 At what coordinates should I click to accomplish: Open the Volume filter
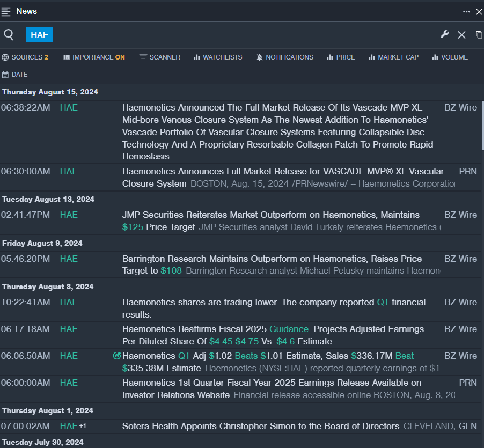coord(450,57)
